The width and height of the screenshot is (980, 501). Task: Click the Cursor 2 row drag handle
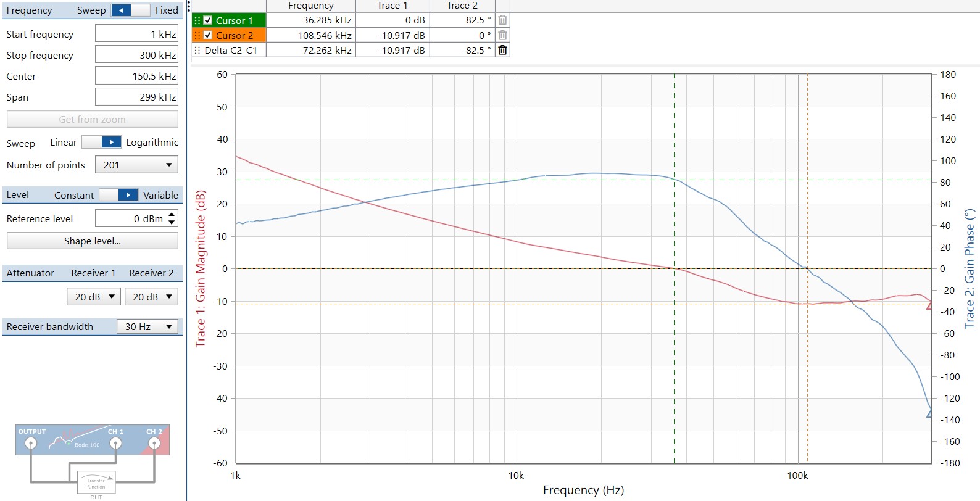coord(197,35)
